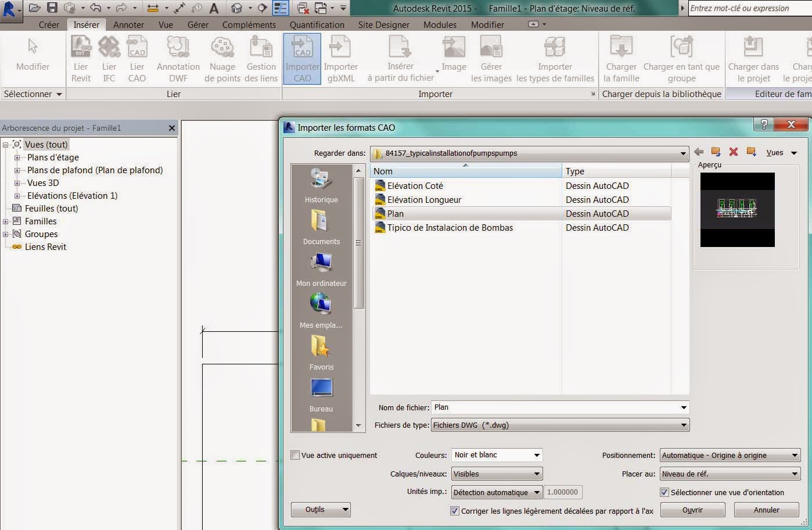Toggle the 'Vue active uniquement' checkbox

pyautogui.click(x=295, y=455)
